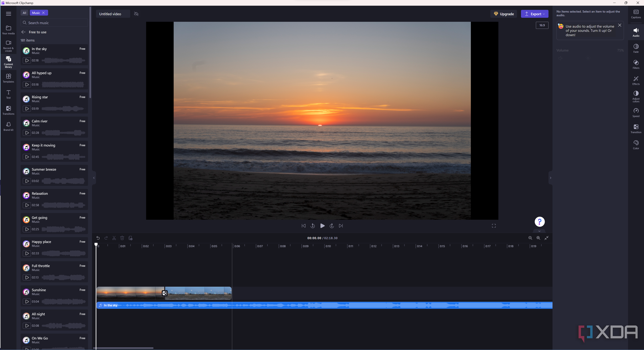The width and height of the screenshot is (644, 350).
Task: Collapse the left content panel
Action: [x=94, y=178]
